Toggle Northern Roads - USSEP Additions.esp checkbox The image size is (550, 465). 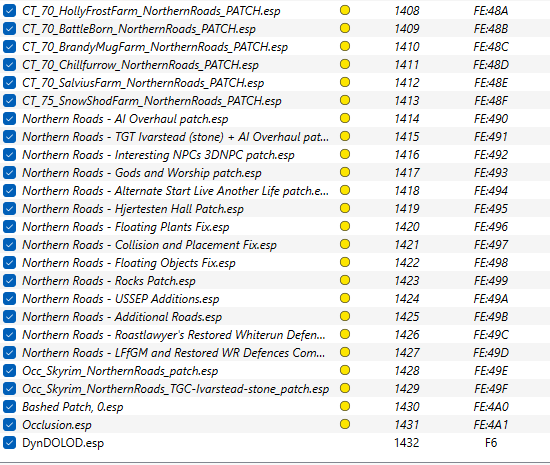pos(9,298)
